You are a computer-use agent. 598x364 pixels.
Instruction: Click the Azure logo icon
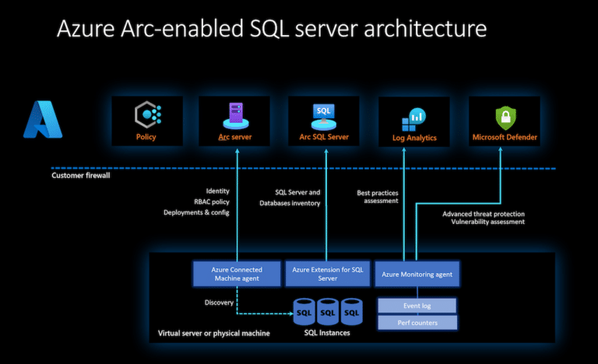[43, 119]
